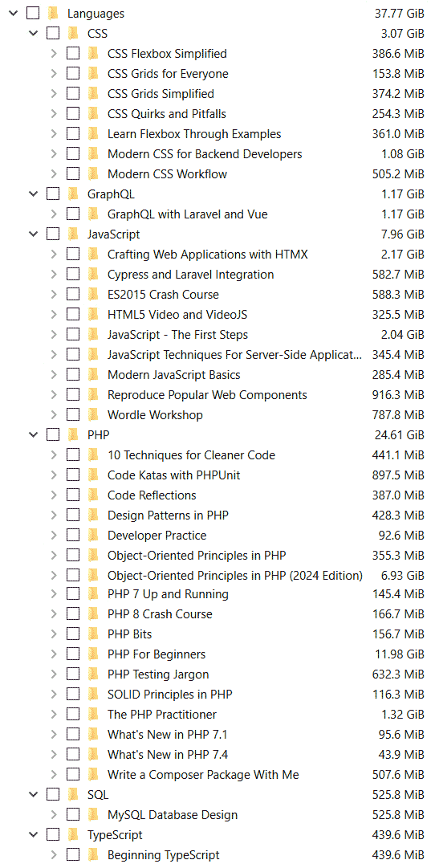Click folder icon for CSS Grids for Everyone
The image size is (431, 868).
pyautogui.click(x=93, y=74)
